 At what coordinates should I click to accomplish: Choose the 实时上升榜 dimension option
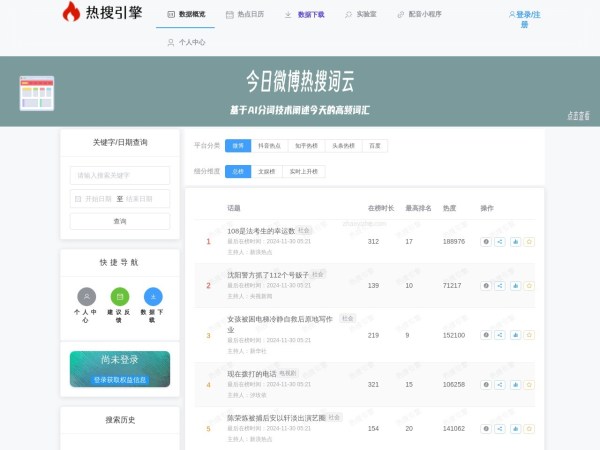point(304,171)
